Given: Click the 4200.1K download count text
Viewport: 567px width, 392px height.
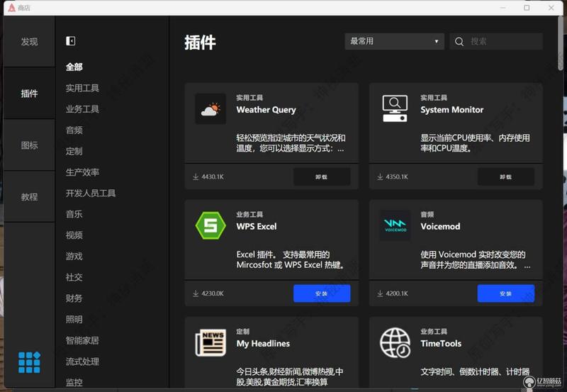Looking at the screenshot, I should click(397, 293).
